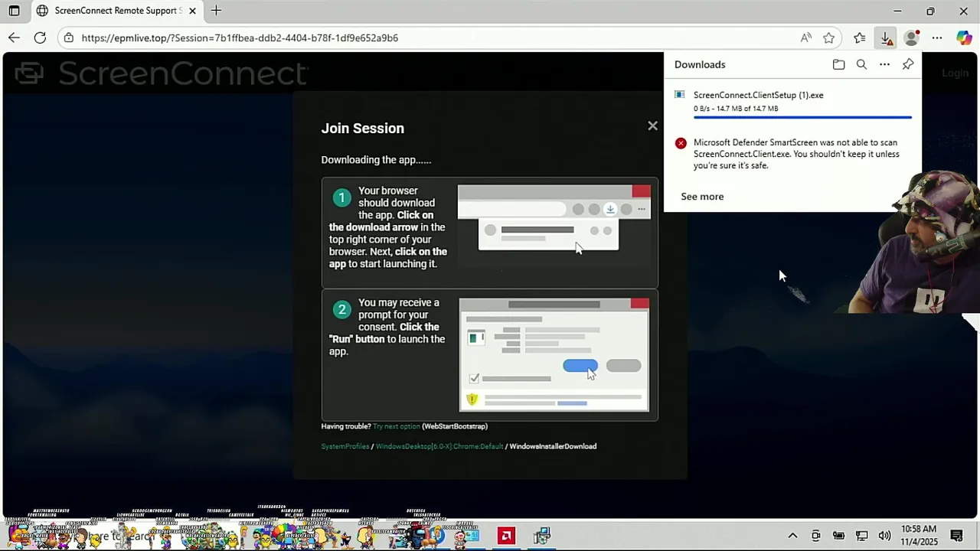Click the Login link on ScreenConnect page
The image size is (980, 551).
pos(955,73)
